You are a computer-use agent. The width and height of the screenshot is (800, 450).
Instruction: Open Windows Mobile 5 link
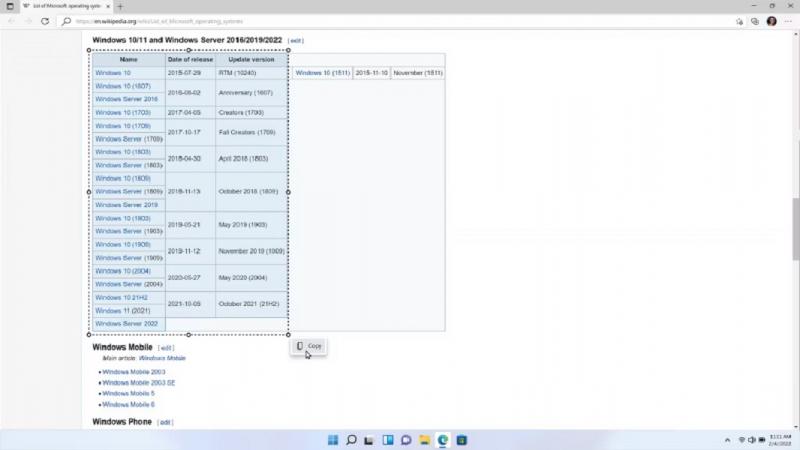pyautogui.click(x=128, y=393)
